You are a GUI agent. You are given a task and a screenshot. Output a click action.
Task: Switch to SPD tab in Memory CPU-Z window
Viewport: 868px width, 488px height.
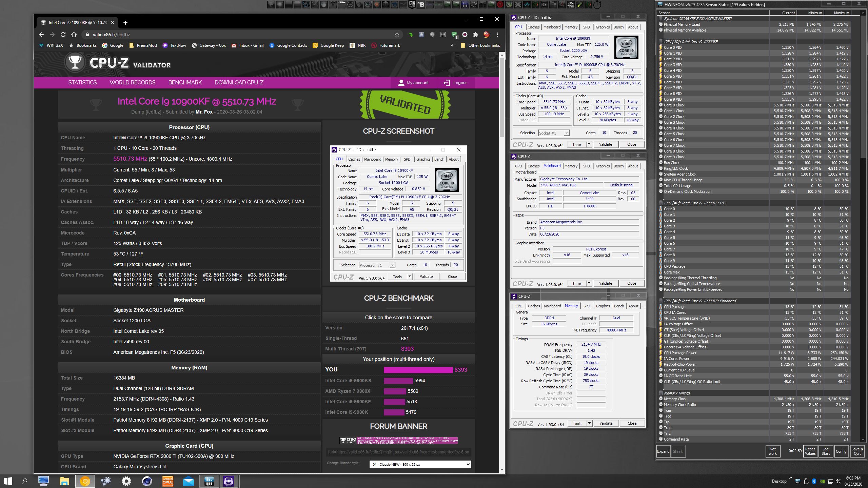587,306
